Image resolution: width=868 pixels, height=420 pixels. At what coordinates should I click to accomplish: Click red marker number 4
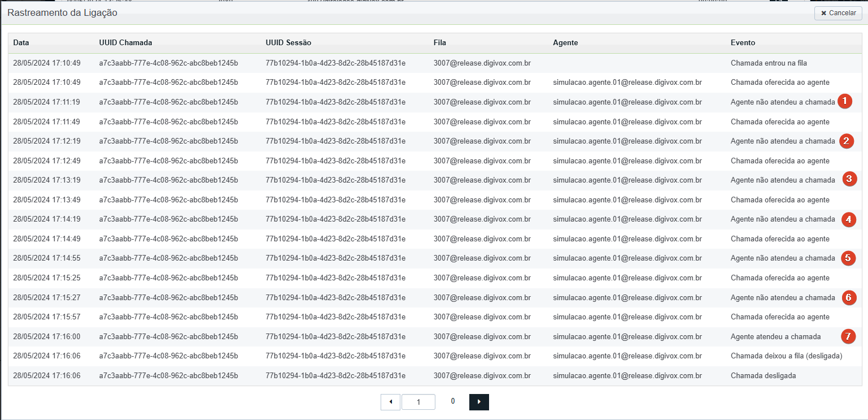point(848,219)
